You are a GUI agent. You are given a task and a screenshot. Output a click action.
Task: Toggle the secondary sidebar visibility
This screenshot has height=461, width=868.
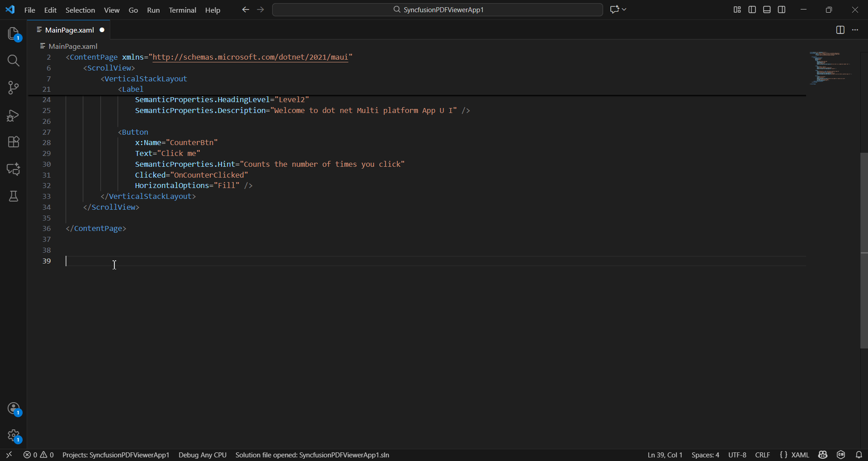pyautogui.click(x=782, y=9)
